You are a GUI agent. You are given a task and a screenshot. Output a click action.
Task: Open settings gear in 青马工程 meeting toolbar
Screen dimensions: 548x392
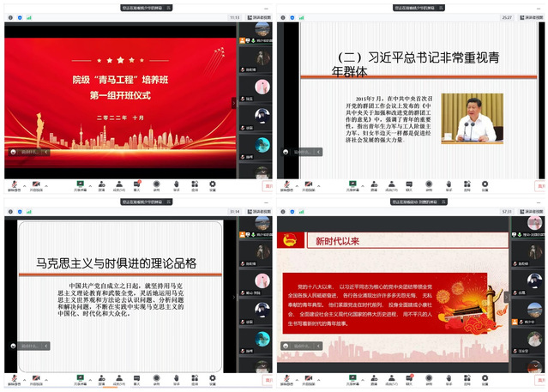[212, 184]
